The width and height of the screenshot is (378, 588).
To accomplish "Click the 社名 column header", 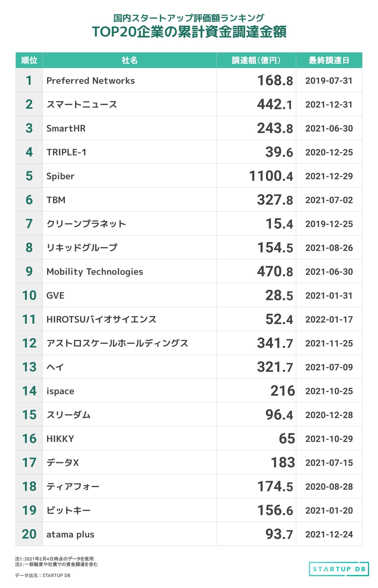I will 129,60.
